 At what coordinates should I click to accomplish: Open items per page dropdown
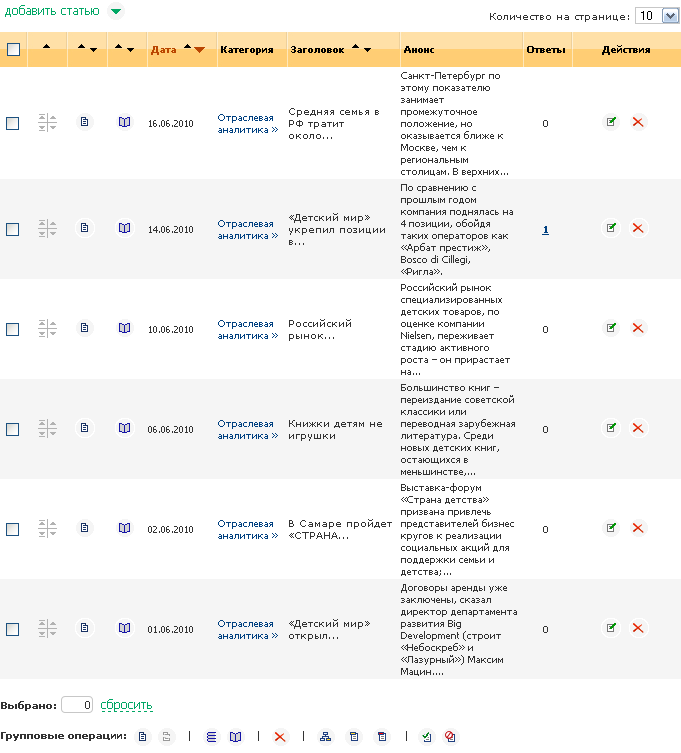[657, 16]
